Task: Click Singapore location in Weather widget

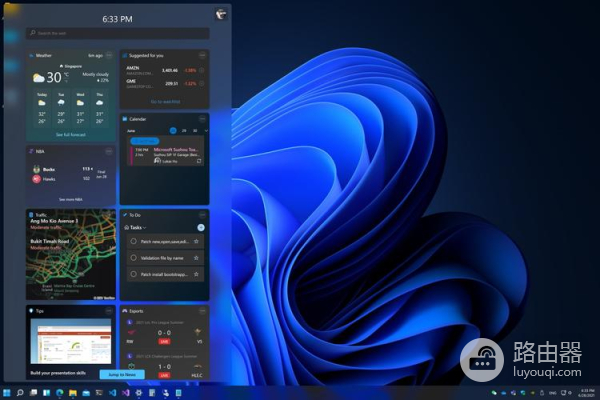Action: (71, 66)
